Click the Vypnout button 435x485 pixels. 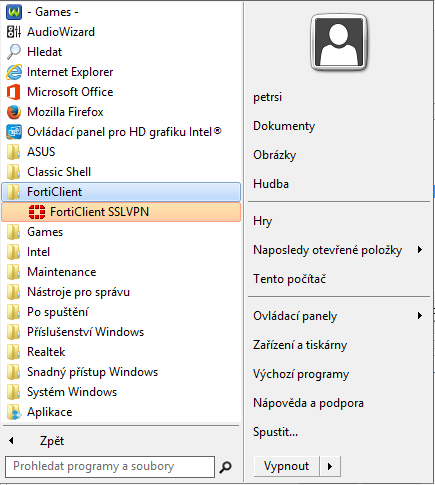[287, 466]
